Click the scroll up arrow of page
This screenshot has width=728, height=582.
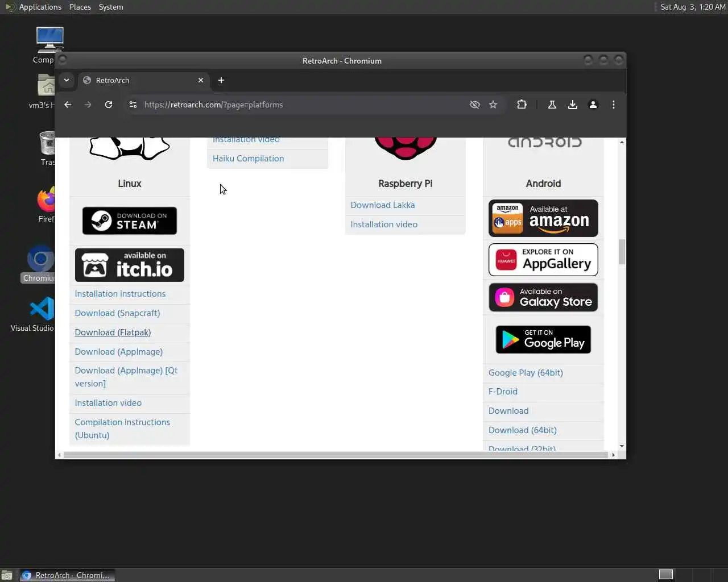pyautogui.click(x=622, y=142)
